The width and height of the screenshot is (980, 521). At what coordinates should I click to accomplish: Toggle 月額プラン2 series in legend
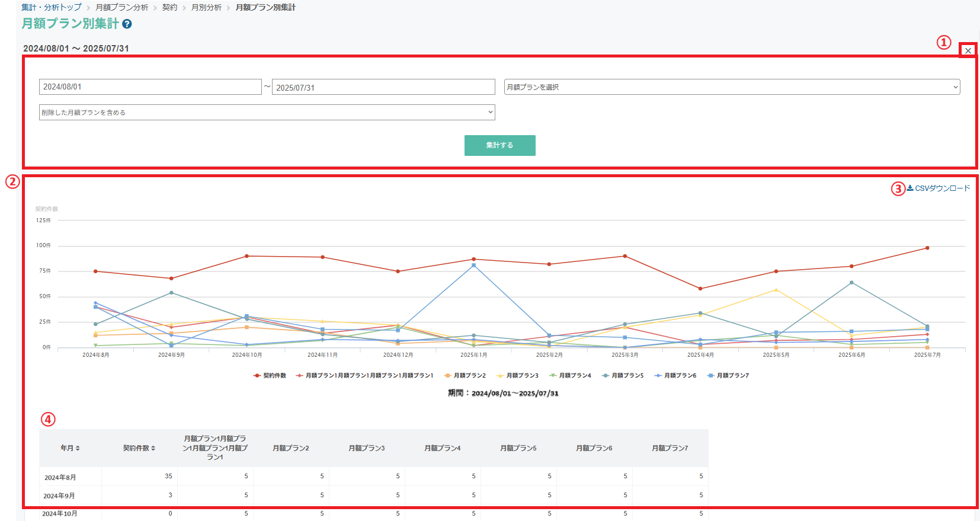pos(465,376)
